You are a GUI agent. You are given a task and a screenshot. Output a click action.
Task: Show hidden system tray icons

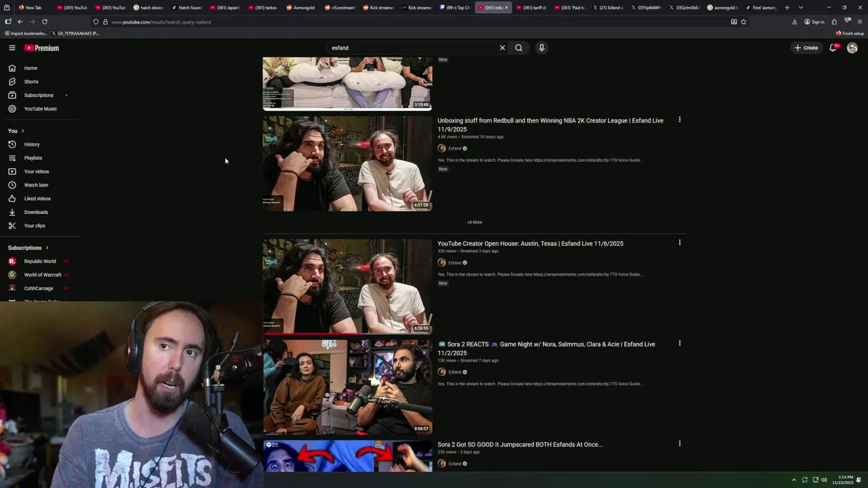pyautogui.click(x=793, y=480)
